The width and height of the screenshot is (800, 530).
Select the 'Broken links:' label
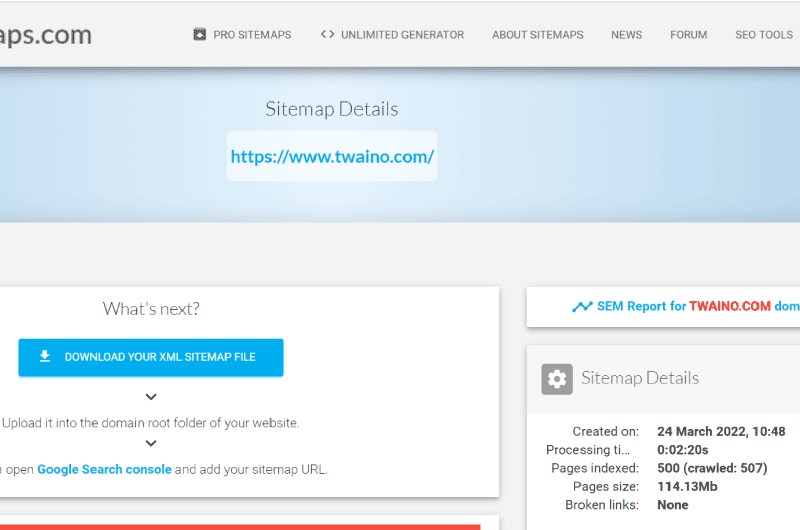(x=602, y=505)
